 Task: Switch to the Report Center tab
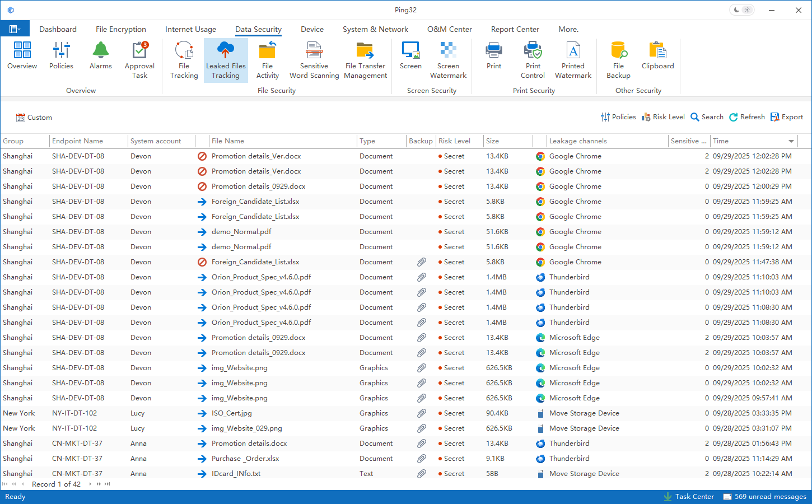[515, 29]
